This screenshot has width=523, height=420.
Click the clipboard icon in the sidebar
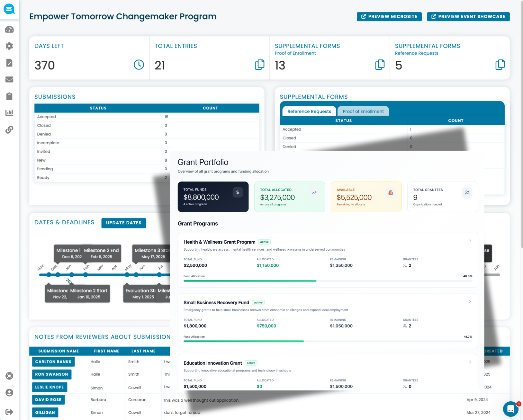9,96
